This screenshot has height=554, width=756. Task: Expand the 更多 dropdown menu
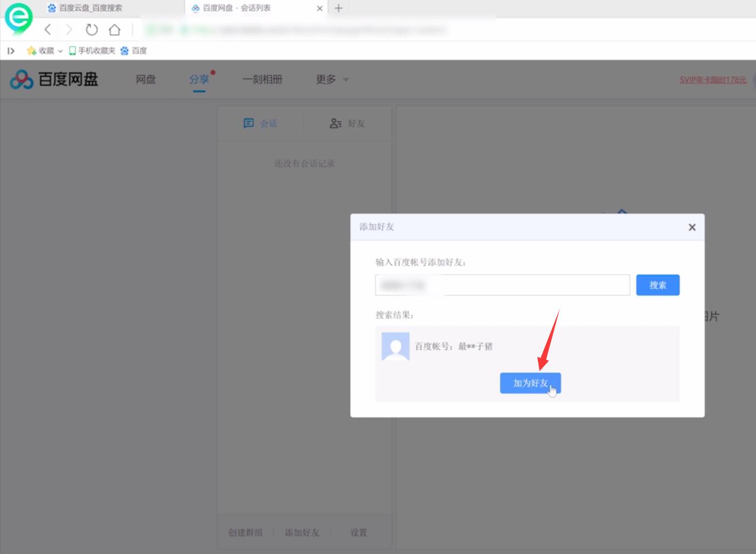tap(332, 79)
